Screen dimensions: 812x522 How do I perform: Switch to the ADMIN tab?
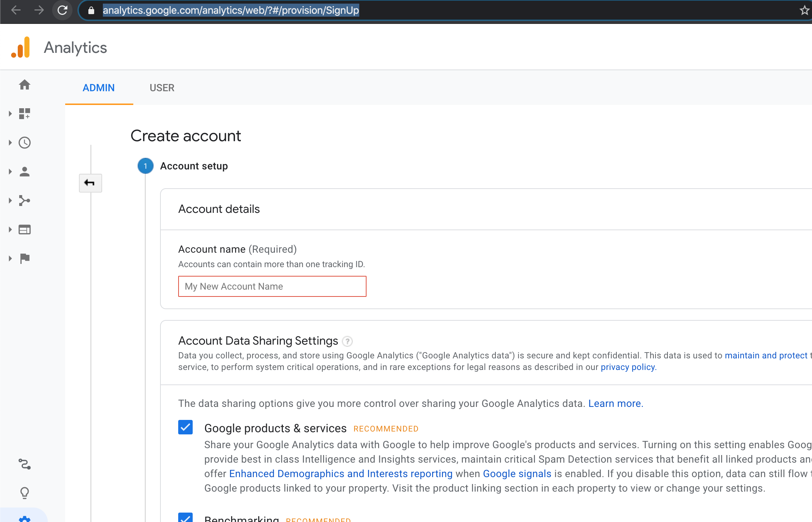[x=99, y=88]
